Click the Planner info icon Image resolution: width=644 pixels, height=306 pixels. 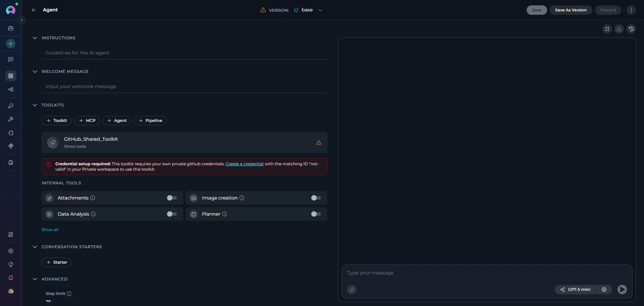click(224, 214)
